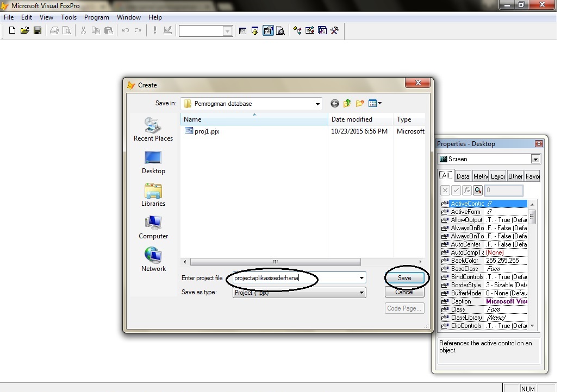Open the View menu
This screenshot has height=392, width=561.
point(46,17)
